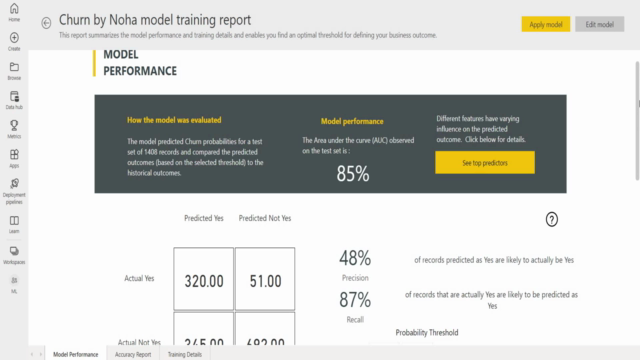Click the Probability Threshold label
The height and width of the screenshot is (360, 640).
(x=427, y=333)
